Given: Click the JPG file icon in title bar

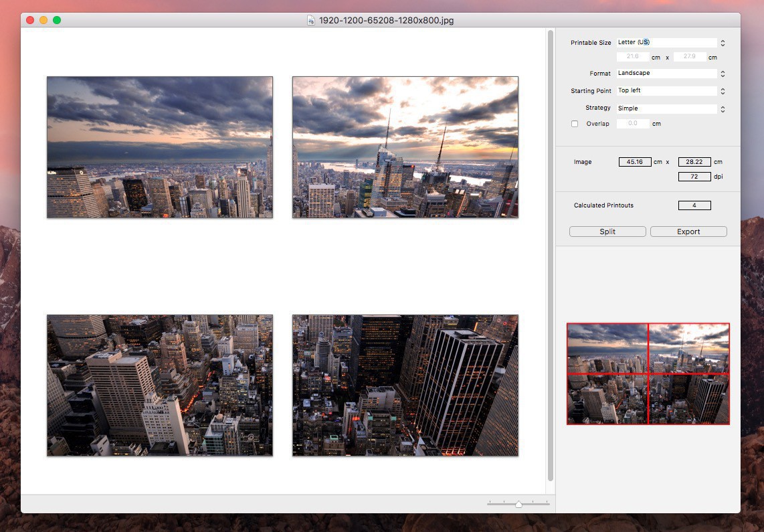Looking at the screenshot, I should pyautogui.click(x=311, y=21).
